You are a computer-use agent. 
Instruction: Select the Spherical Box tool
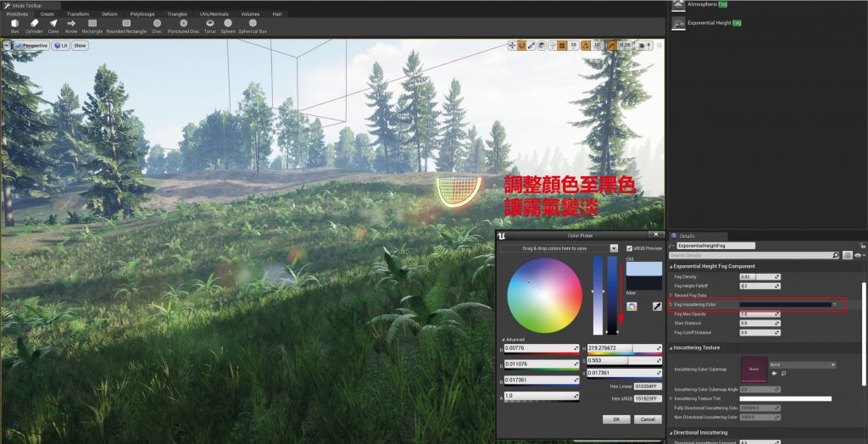[x=253, y=26]
